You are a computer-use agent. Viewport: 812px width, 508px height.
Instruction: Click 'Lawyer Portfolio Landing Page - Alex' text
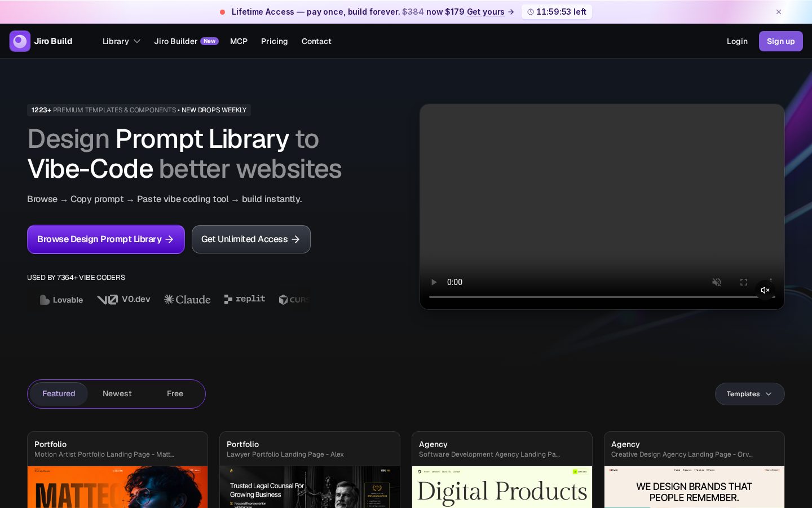pos(285,454)
